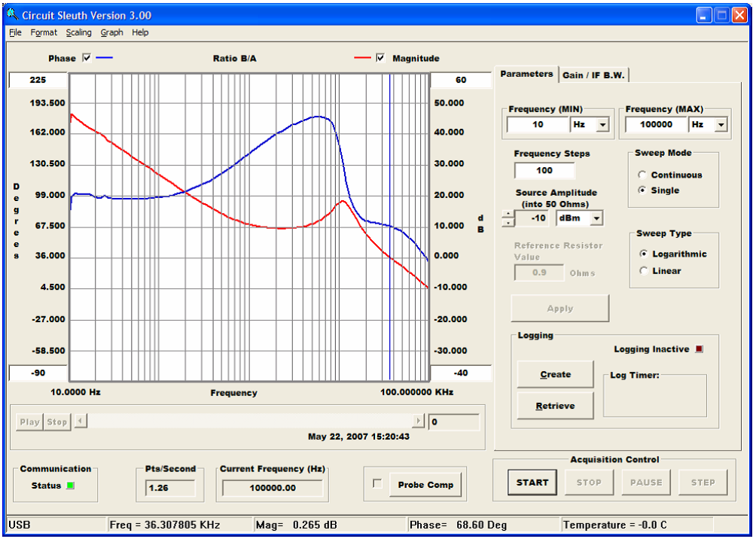Open Frequency (MIN) unit dropdown
Image resolution: width=756 pixels, height=539 pixels.
pos(602,125)
